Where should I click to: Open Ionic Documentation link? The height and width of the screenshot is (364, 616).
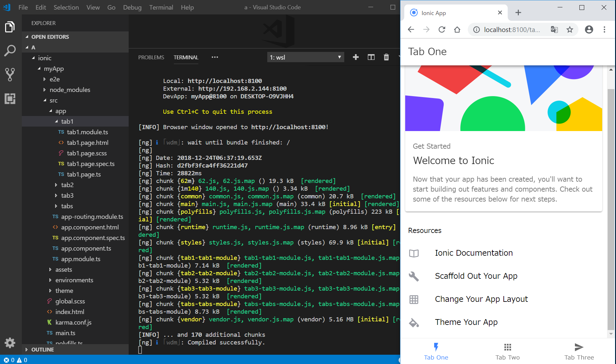click(474, 253)
